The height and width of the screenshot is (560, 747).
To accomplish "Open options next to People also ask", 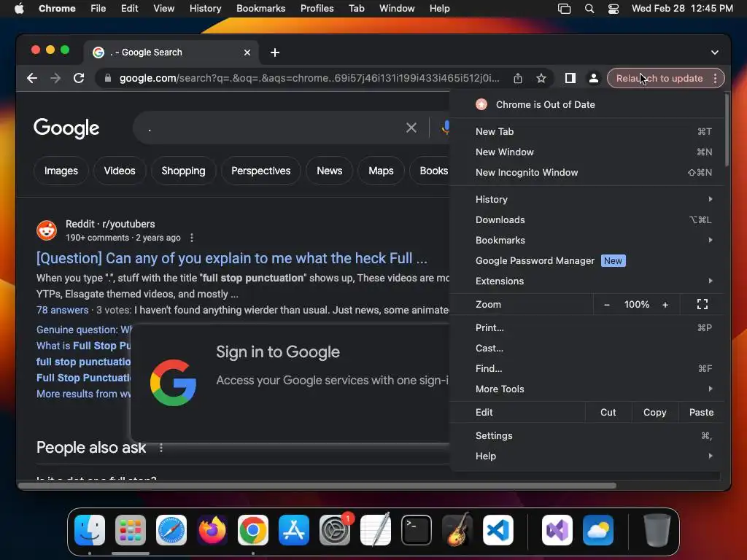I will point(161,448).
